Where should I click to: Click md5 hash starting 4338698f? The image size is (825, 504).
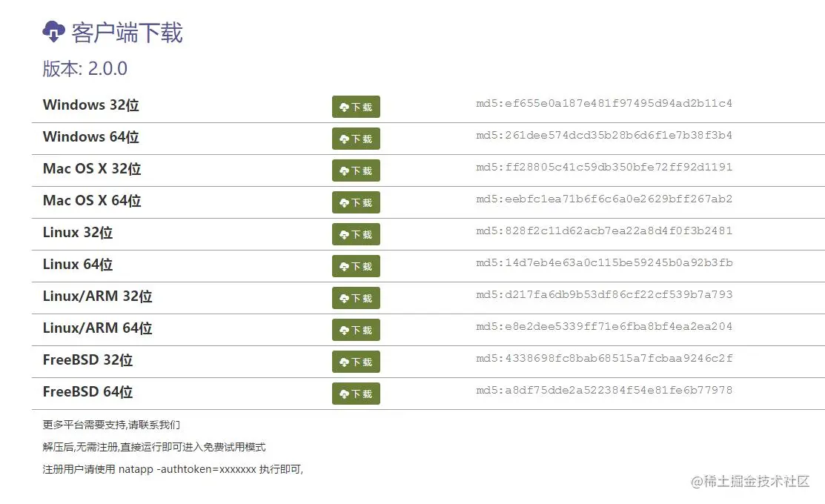(604, 358)
